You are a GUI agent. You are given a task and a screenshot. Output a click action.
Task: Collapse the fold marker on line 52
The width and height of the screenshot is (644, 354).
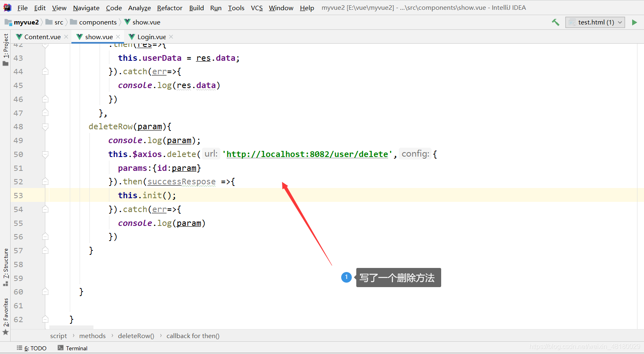[x=45, y=181]
